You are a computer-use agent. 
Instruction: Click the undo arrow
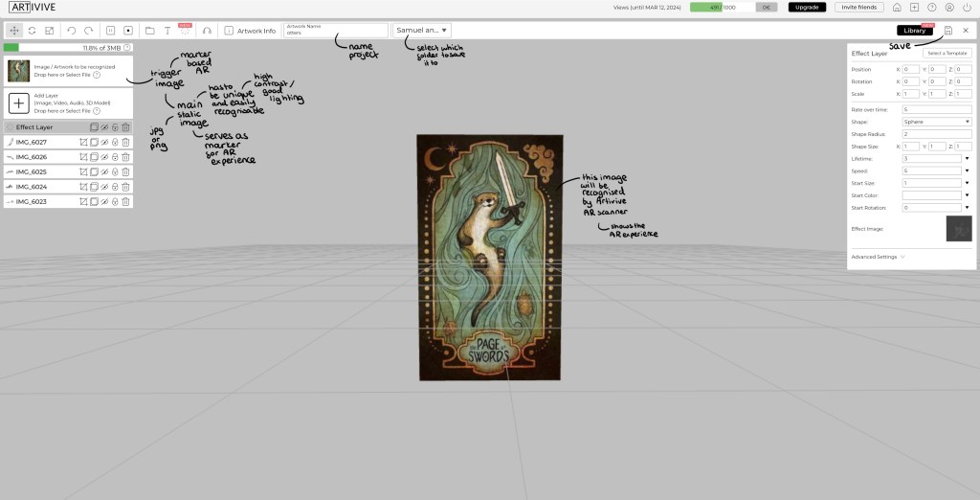(x=71, y=31)
